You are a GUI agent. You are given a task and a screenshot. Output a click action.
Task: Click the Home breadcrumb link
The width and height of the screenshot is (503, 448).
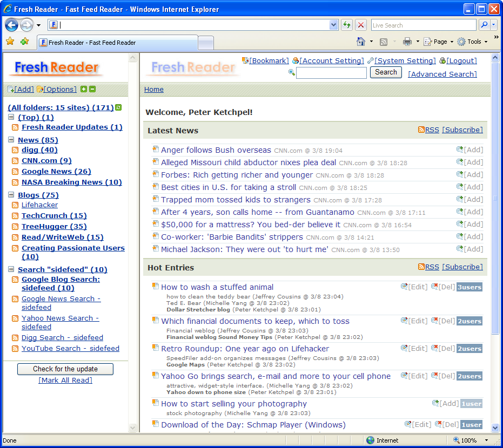pos(153,90)
